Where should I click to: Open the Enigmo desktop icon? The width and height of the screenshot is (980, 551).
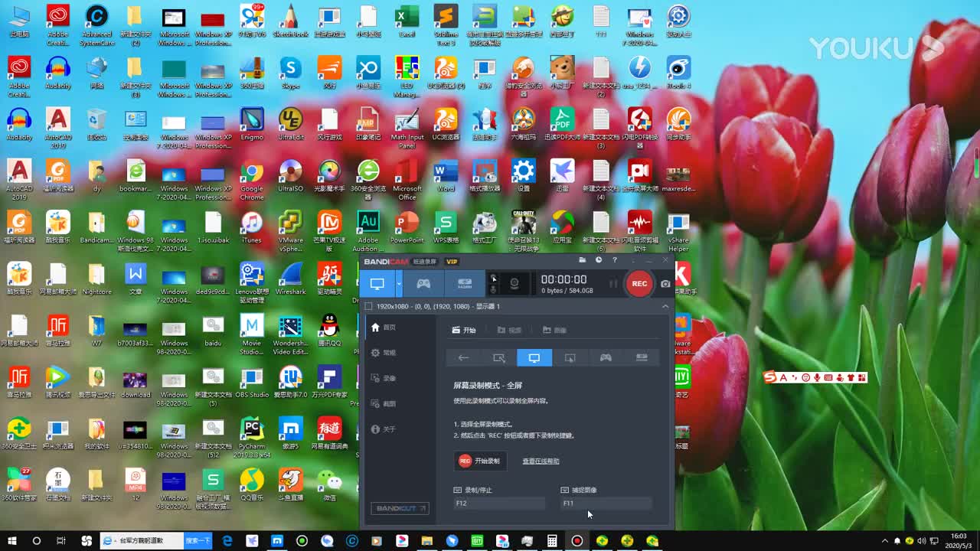click(x=252, y=123)
